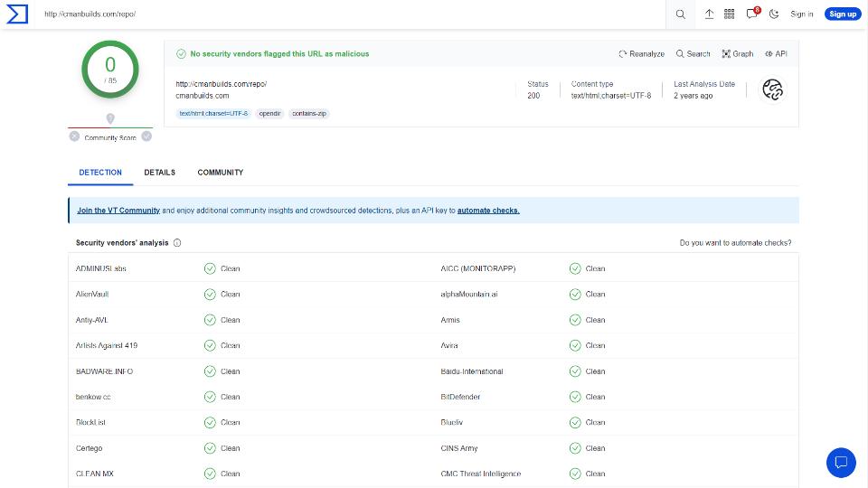Click 'No security vendors flagged this URL' message
This screenshot has height=488, width=868.
[x=279, y=53]
